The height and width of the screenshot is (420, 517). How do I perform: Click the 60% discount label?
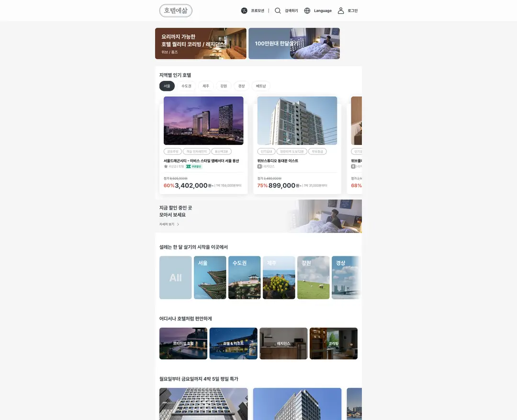tap(169, 186)
